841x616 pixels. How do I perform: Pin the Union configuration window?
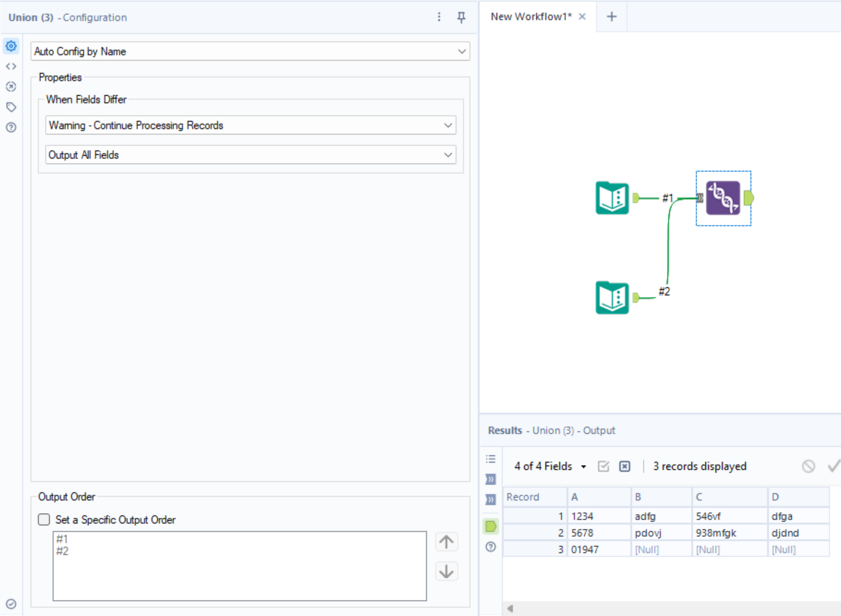pos(461,17)
